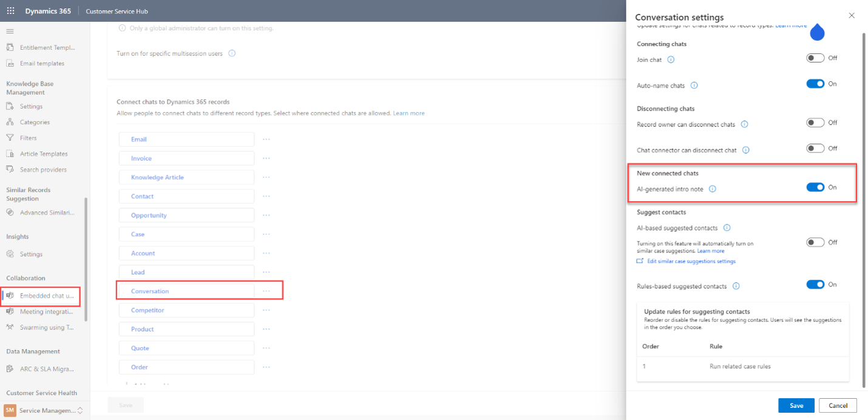Open more options for the Opportunity record
868x420 pixels.
[x=266, y=215]
